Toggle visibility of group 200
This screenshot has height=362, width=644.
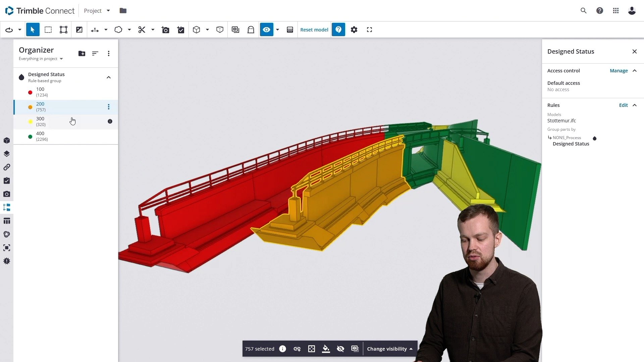340,349
